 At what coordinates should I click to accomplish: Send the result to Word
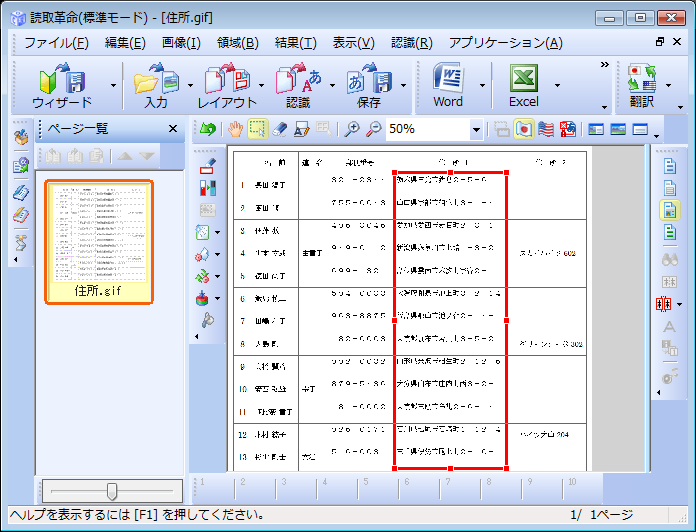[x=448, y=85]
